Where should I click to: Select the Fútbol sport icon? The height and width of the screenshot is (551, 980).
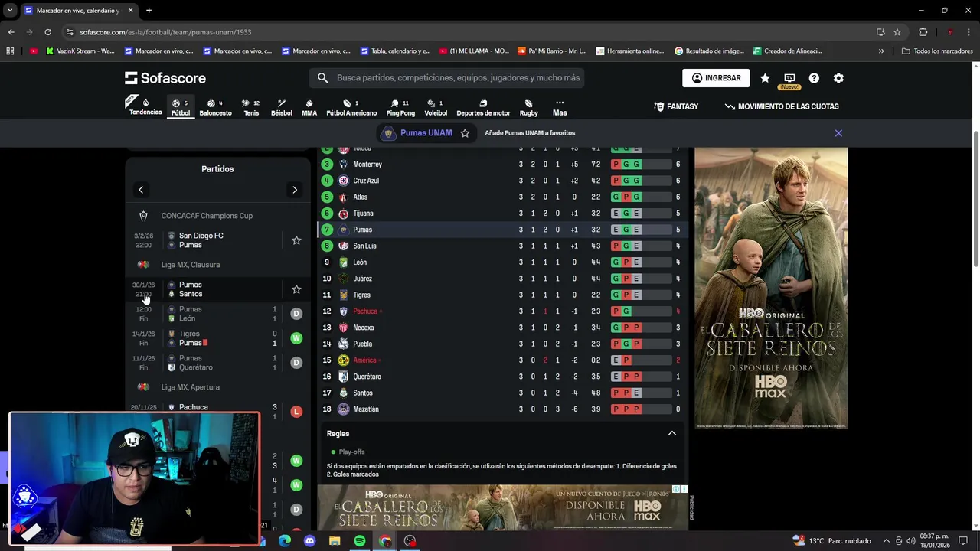click(181, 107)
